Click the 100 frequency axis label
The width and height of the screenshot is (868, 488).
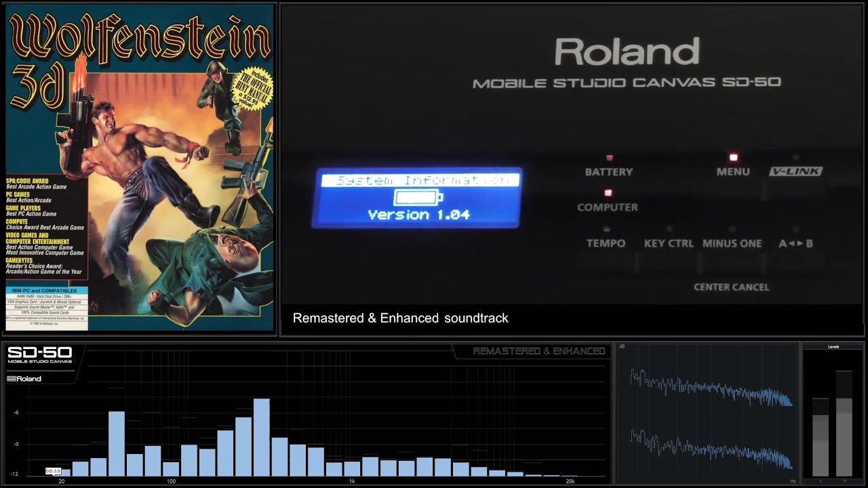[x=171, y=481]
